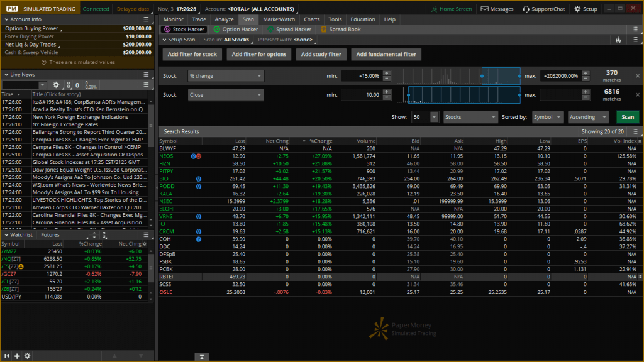Click the % change range slider

point(501,76)
